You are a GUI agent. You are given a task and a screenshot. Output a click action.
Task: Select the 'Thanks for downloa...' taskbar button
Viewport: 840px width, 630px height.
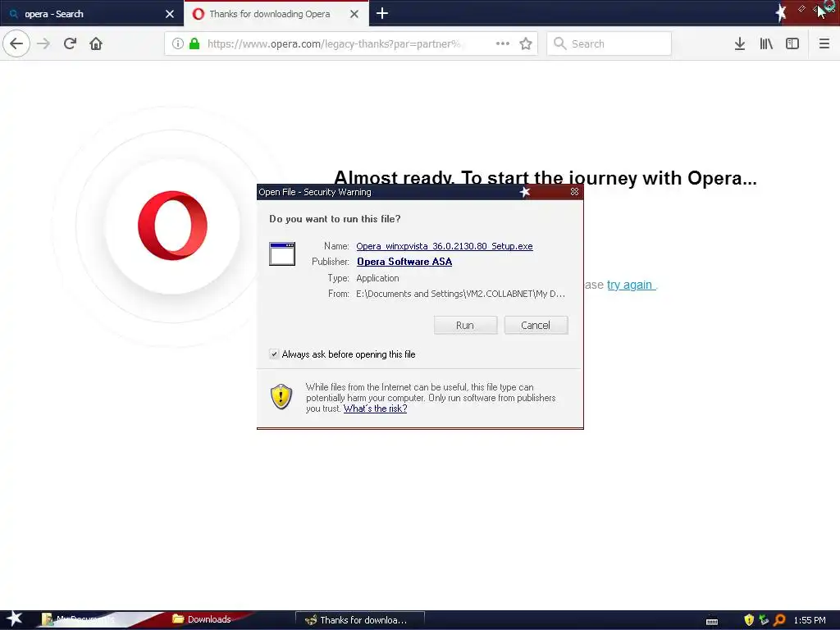point(360,620)
